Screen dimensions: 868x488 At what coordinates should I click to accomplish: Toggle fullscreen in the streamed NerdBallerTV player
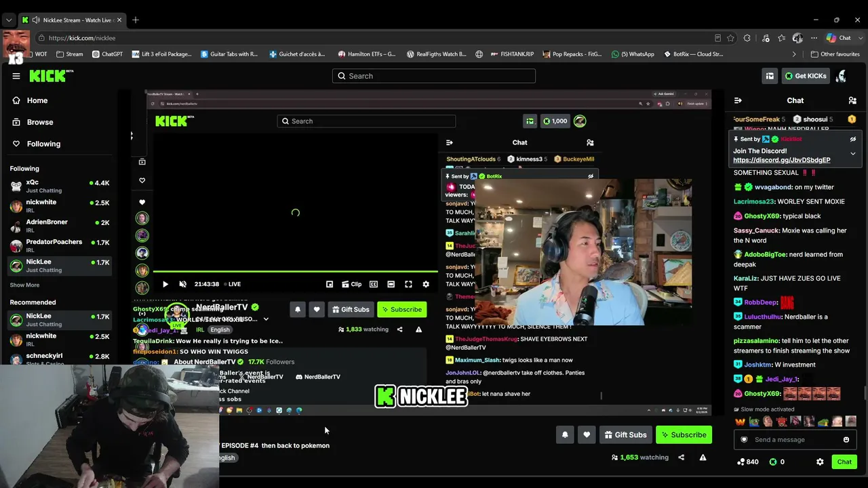(x=408, y=284)
